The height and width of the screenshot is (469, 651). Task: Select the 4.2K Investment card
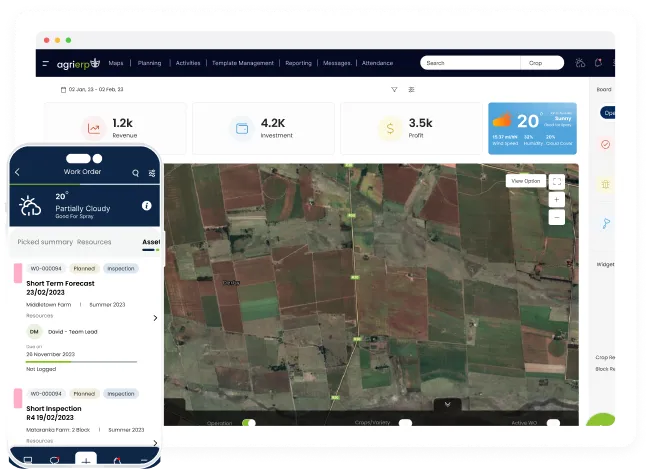263,128
